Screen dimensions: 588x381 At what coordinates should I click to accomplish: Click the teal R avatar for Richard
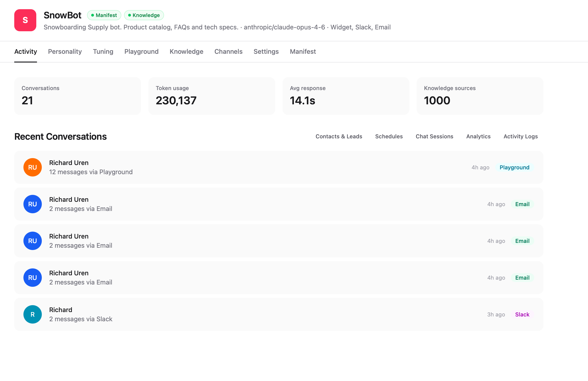(32, 314)
